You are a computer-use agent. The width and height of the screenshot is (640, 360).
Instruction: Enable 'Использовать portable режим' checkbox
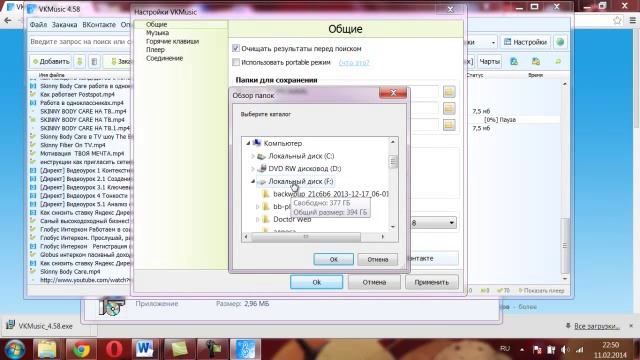[x=236, y=62]
